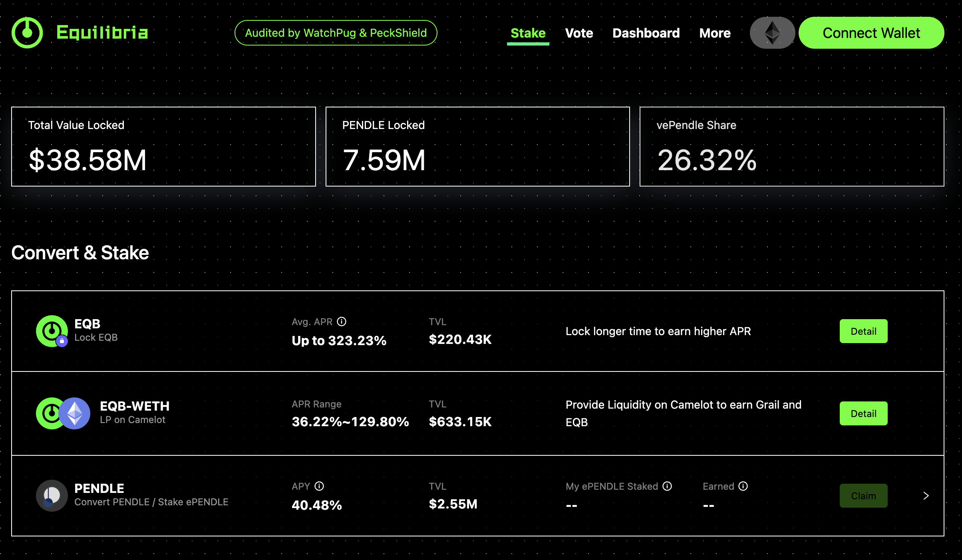Open Detail for EQB lock row
The image size is (962, 560).
point(863,331)
